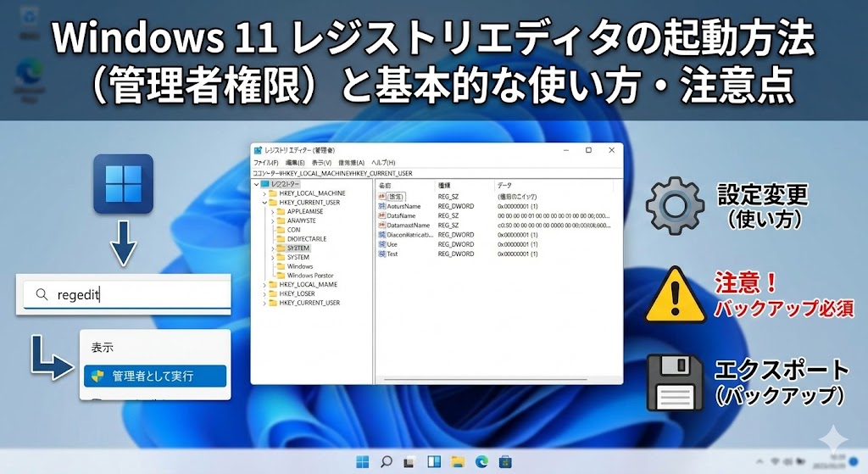Open the お気に入り(A) menu
This screenshot has height=474, width=868.
351,163
